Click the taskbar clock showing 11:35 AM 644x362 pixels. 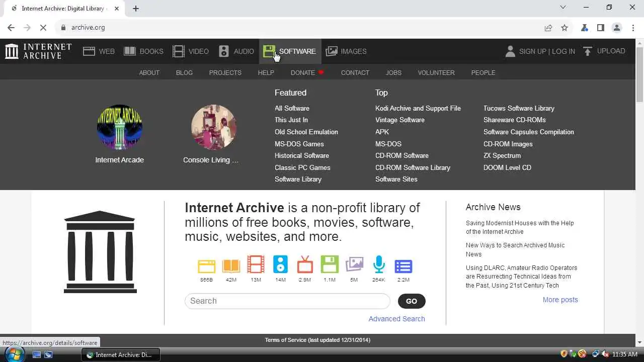[625, 354]
